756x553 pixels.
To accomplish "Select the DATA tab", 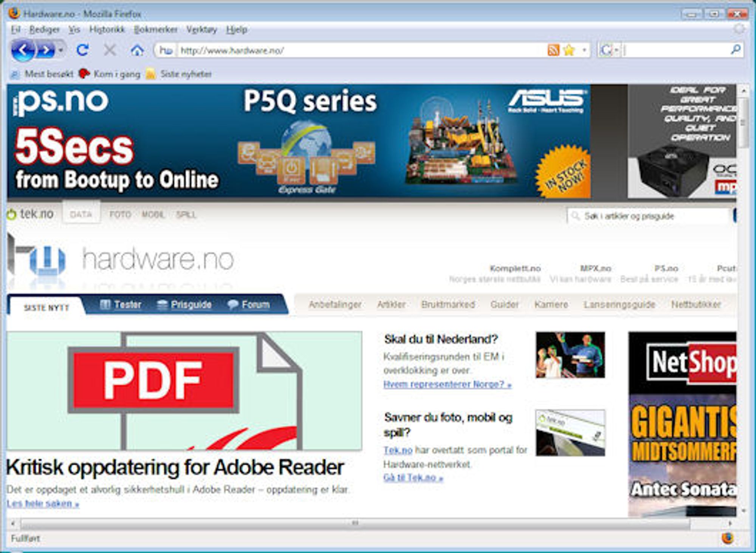I will point(81,215).
